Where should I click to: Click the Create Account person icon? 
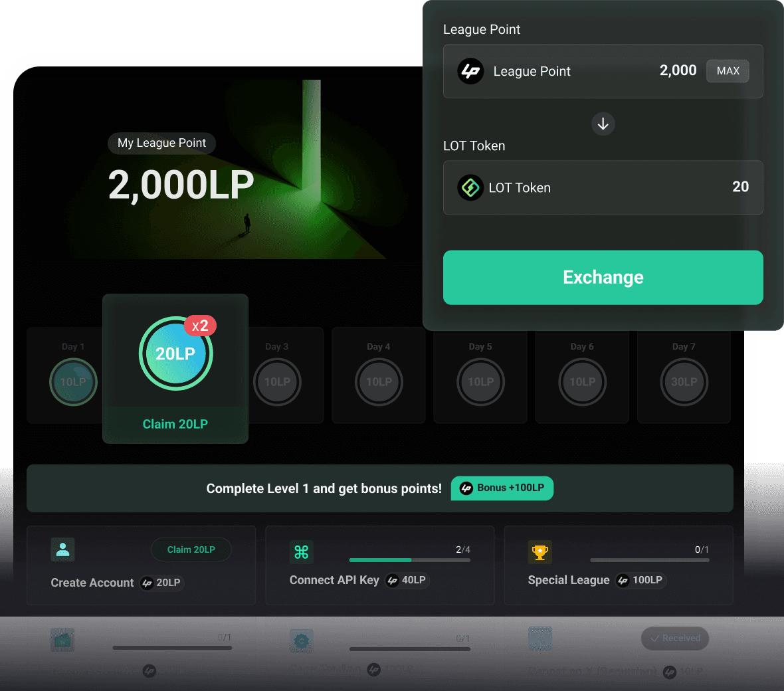click(x=63, y=549)
